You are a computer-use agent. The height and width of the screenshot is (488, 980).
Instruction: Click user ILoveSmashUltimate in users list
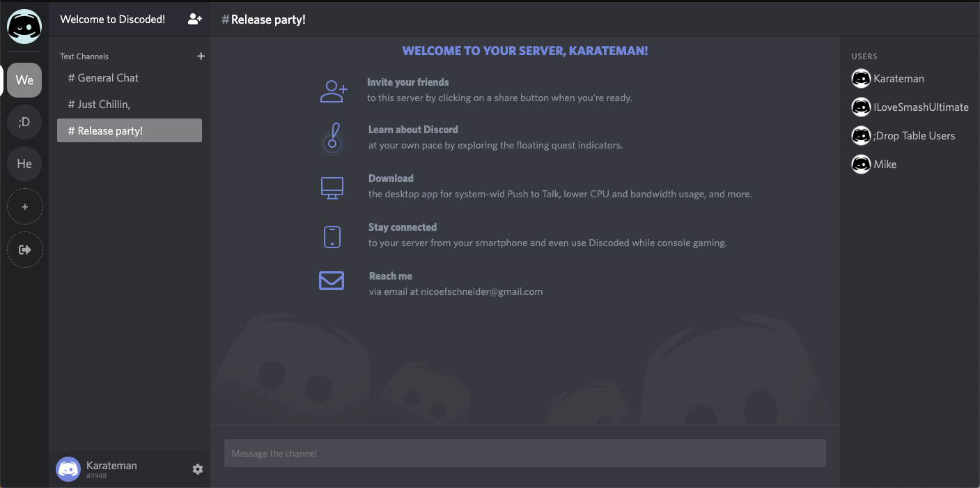(920, 107)
